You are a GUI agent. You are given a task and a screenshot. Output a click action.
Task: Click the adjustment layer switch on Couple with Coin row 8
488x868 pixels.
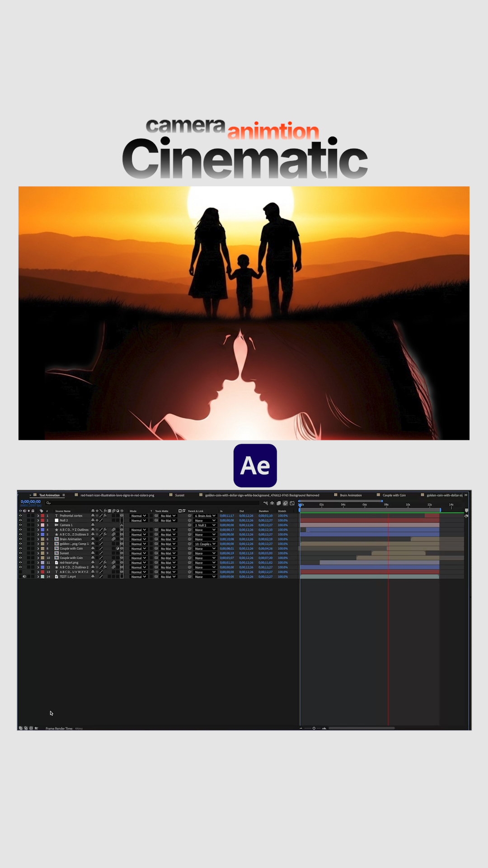117,548
